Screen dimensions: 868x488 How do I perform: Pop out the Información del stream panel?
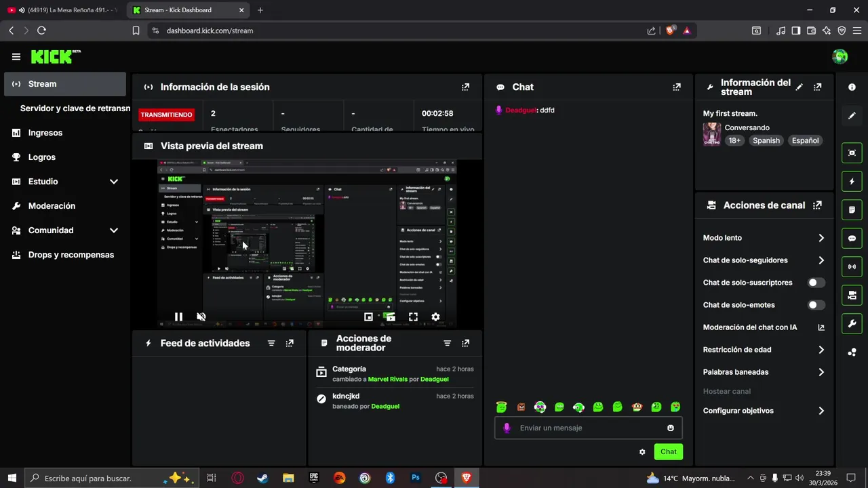tap(817, 87)
